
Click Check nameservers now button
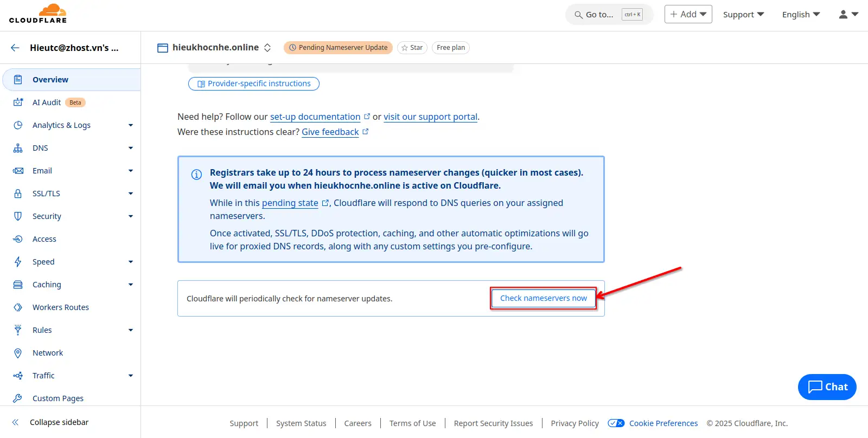(543, 298)
